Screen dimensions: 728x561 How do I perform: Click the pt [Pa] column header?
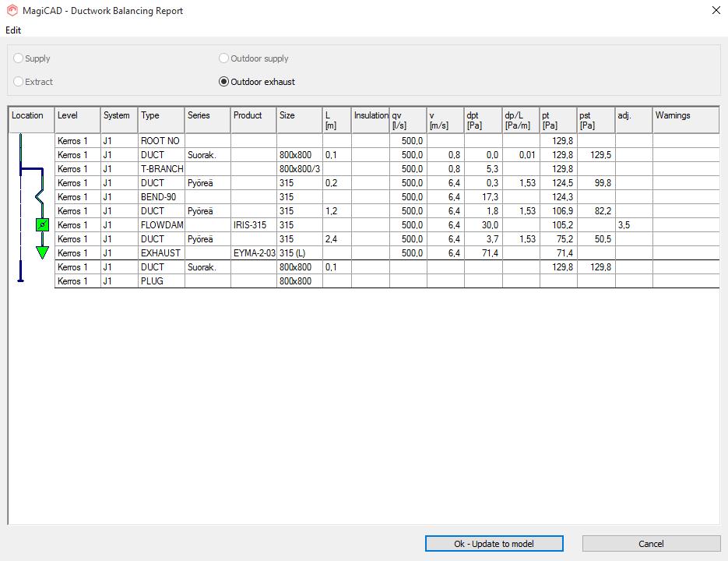558,120
